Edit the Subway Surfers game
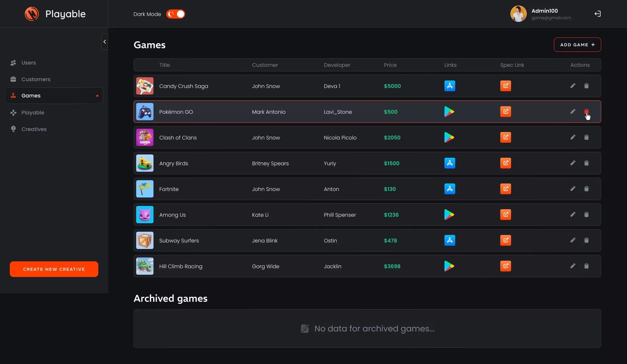 coord(573,240)
